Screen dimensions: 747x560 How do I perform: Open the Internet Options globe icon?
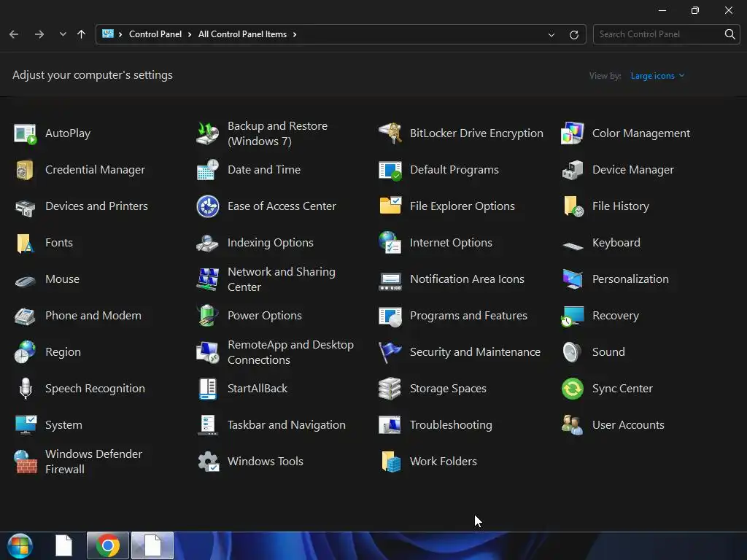point(390,243)
